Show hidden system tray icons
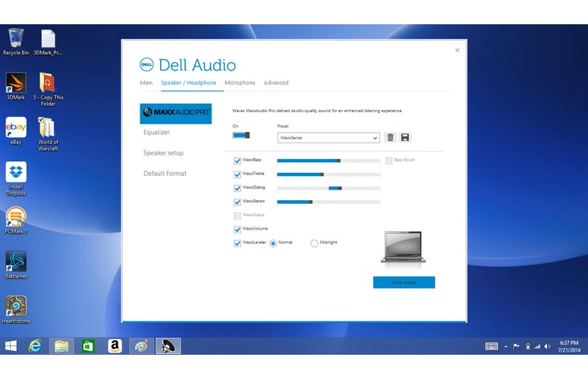 pos(506,347)
